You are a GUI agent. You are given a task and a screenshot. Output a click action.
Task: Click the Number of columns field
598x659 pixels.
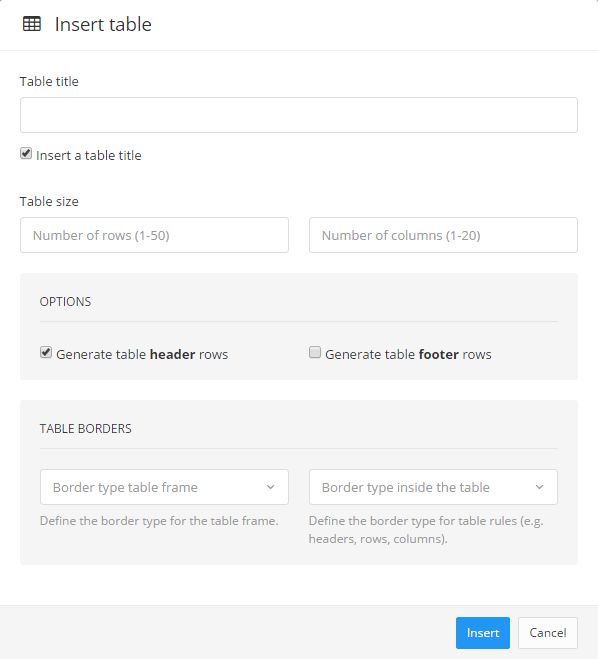click(x=443, y=235)
